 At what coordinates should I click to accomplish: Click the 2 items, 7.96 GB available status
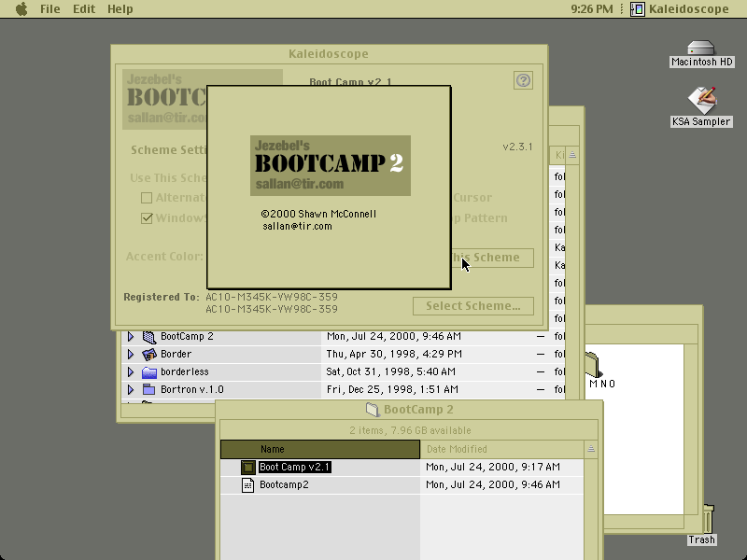click(410, 430)
